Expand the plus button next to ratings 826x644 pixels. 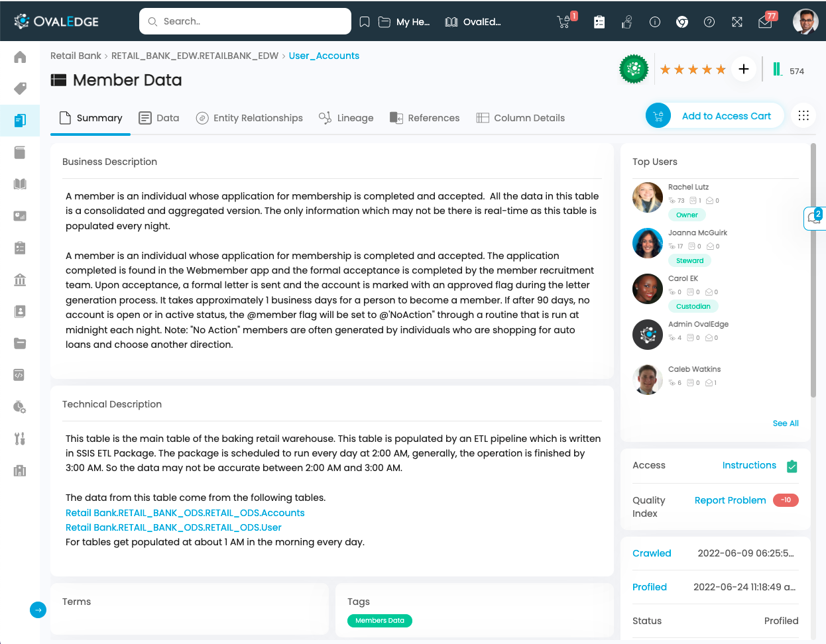(x=744, y=69)
